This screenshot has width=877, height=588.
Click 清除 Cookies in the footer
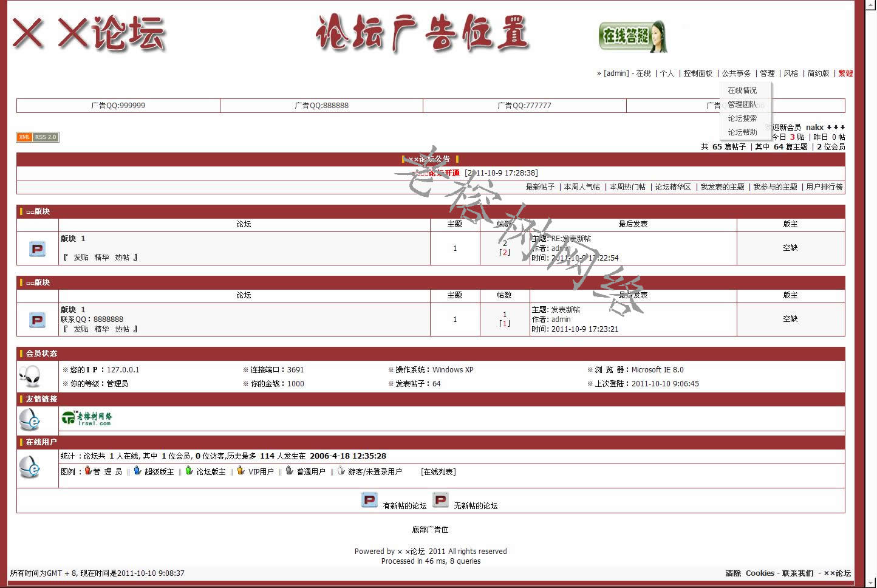pos(749,573)
